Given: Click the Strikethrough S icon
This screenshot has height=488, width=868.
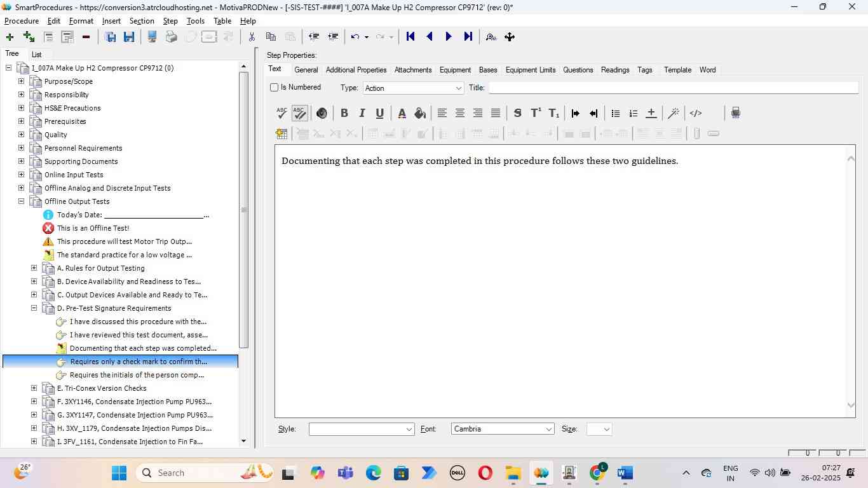Looking at the screenshot, I should [x=517, y=113].
